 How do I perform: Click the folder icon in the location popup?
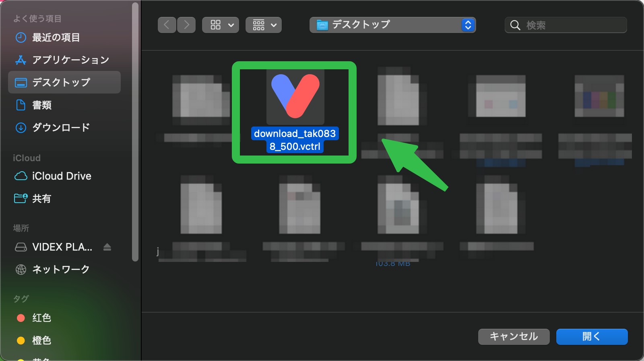[322, 25]
